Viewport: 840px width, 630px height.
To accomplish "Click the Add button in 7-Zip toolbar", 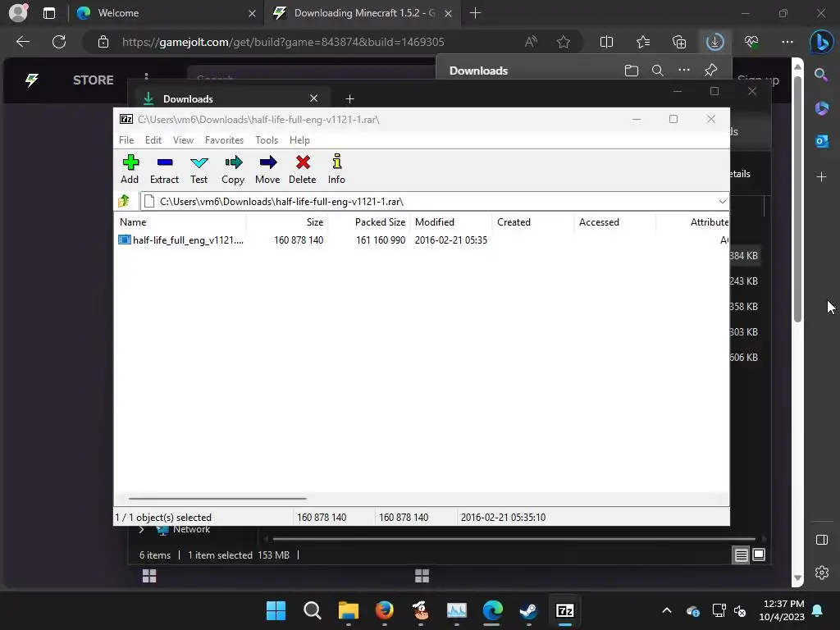I will tap(130, 169).
